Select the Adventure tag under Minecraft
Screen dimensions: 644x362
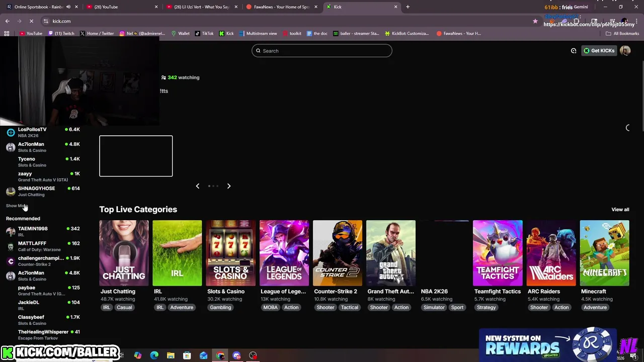click(x=595, y=308)
